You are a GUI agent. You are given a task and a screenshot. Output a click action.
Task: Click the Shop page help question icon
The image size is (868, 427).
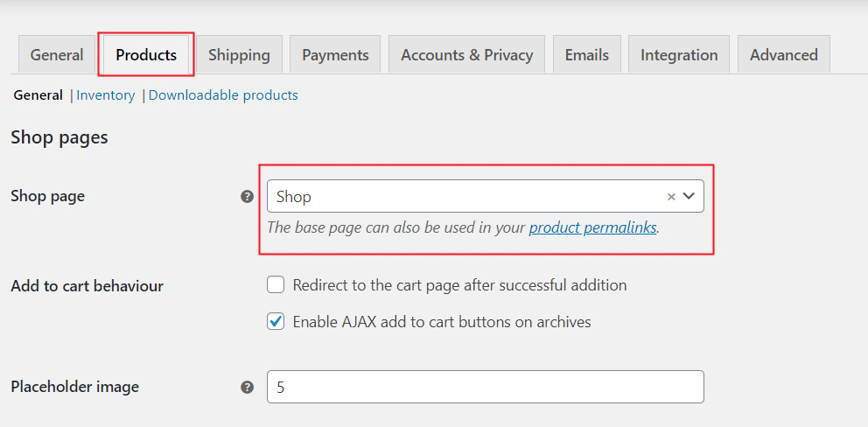(x=247, y=197)
